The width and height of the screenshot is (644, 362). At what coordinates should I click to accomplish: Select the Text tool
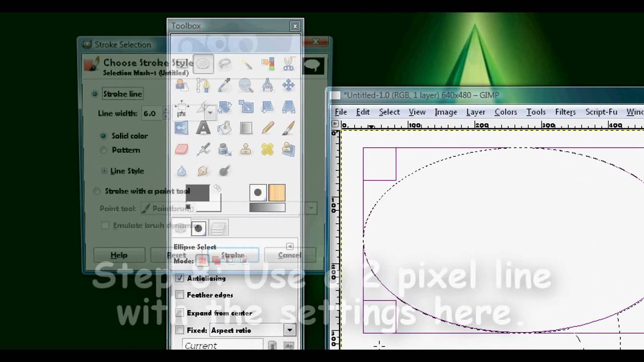(203, 128)
